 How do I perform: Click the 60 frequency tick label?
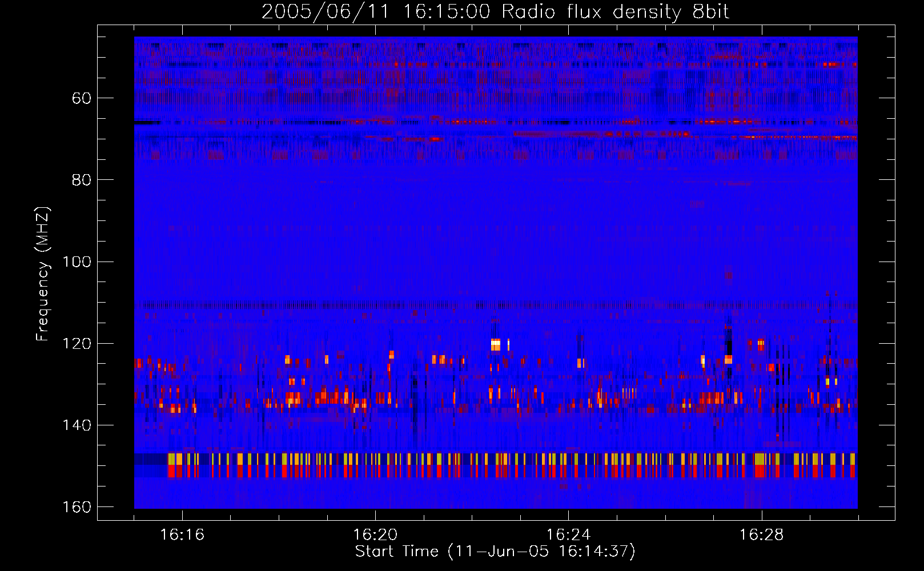coord(82,98)
